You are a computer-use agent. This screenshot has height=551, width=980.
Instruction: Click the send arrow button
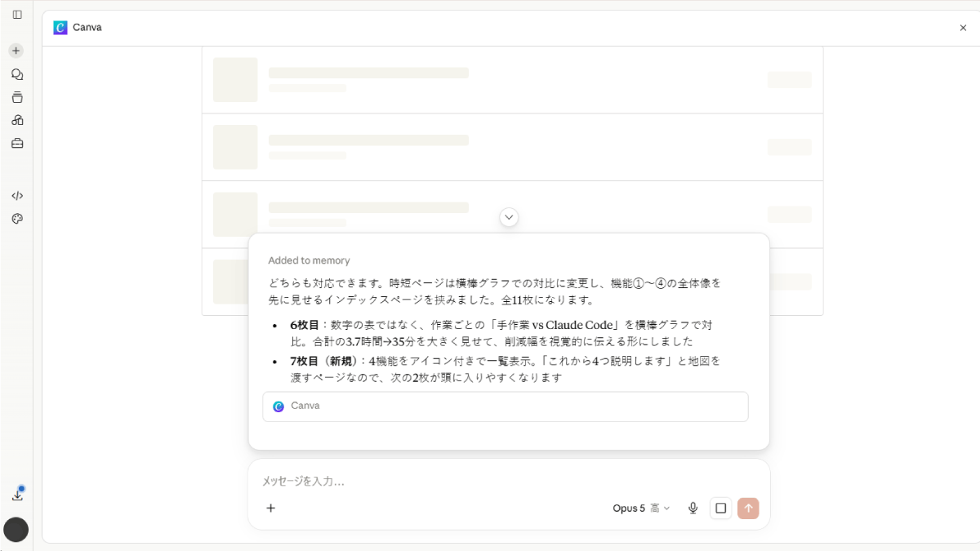point(748,508)
